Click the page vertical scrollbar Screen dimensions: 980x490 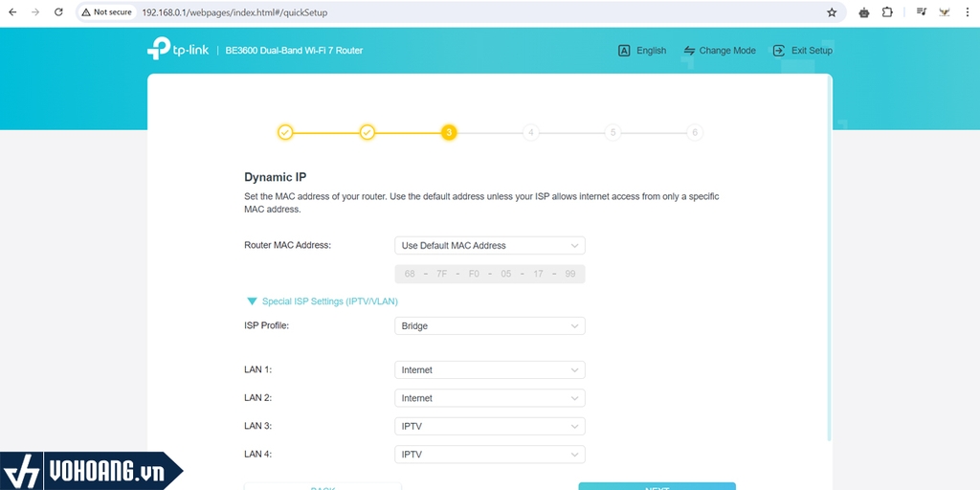(x=830, y=259)
